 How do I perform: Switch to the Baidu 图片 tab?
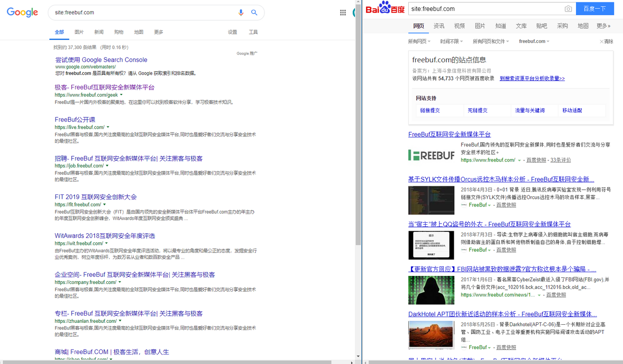(480, 26)
